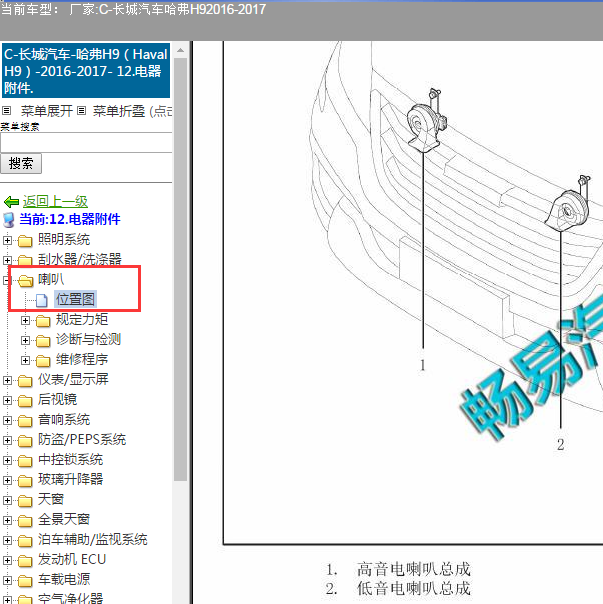Image resolution: width=603 pixels, height=604 pixels.
Task: Select the 照明系统 tree item
Action: [64, 240]
